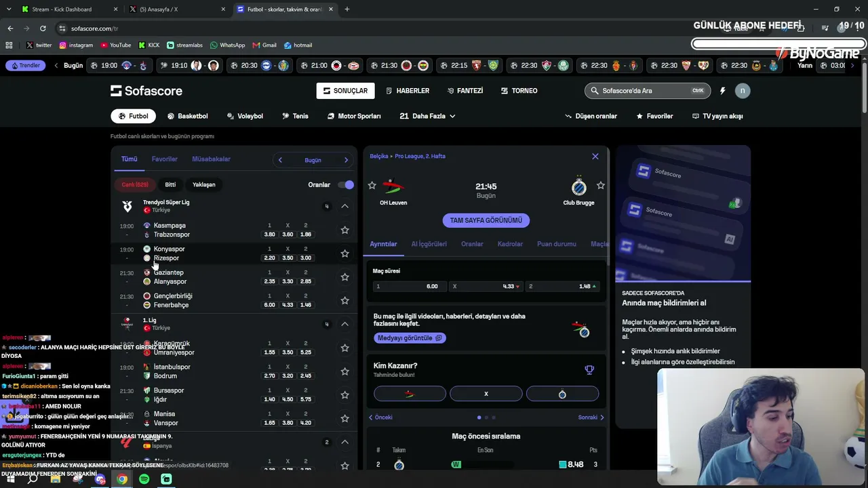This screenshot has height=488, width=868.
Task: Click the trophy icon in Kim Kazanır card
Action: pos(589,369)
